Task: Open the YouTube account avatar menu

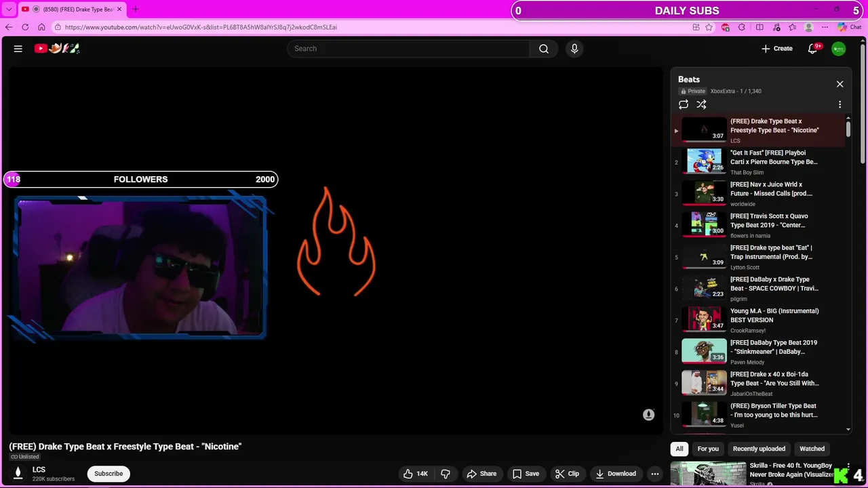Action: tap(839, 49)
